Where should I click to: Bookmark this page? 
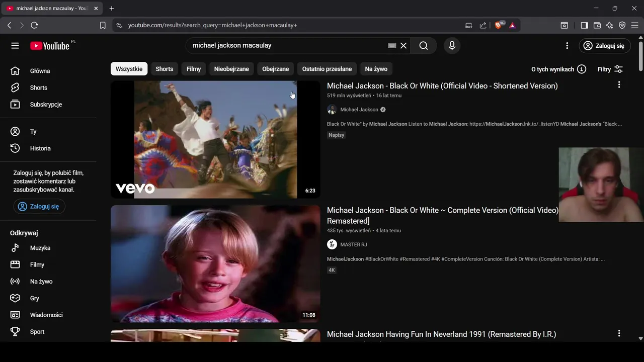pyautogui.click(x=103, y=25)
